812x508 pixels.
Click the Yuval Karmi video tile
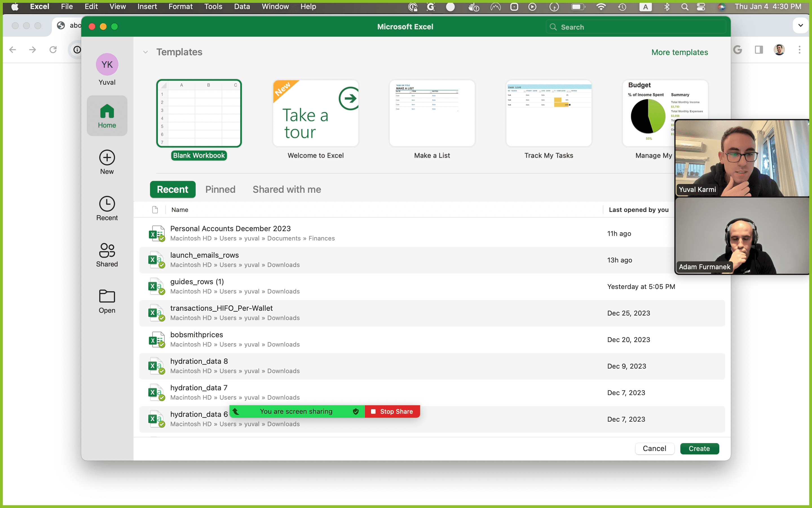coord(743,158)
